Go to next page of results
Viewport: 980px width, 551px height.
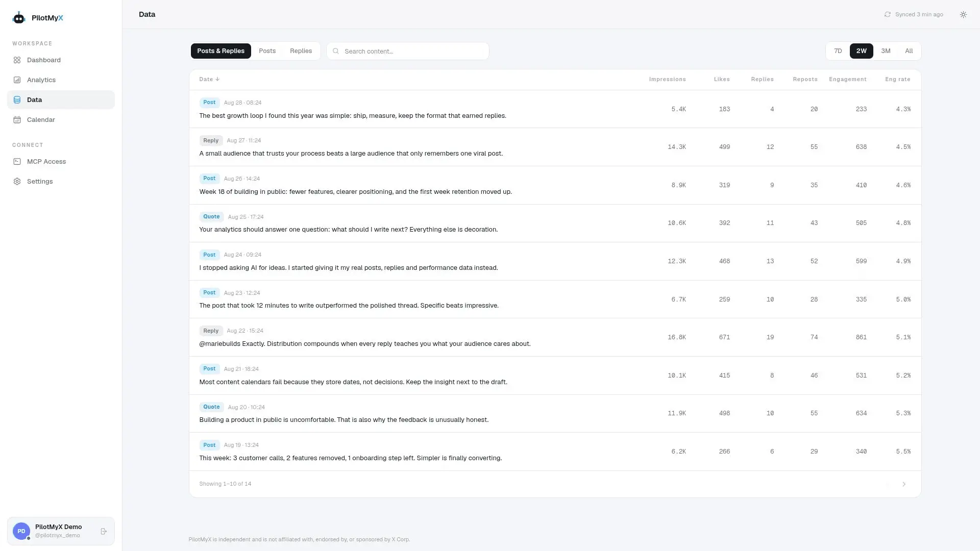pos(903,484)
